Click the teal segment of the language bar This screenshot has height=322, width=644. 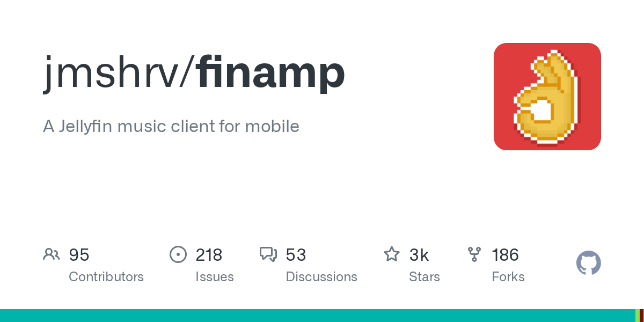coord(317,316)
